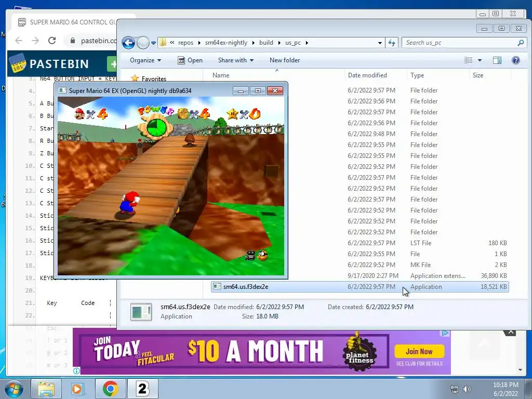The height and width of the screenshot is (399, 532).
Task: Click the sm64.us.f3dex2e file icon
Action: pos(217,286)
